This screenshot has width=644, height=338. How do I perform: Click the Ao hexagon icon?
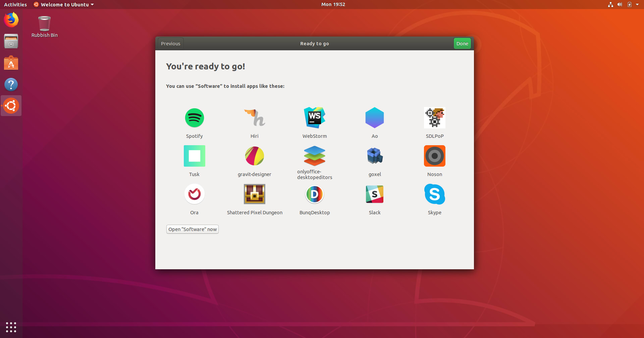click(x=375, y=118)
